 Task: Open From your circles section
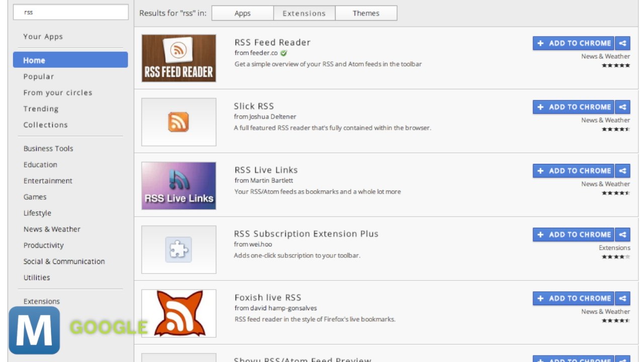click(58, 93)
